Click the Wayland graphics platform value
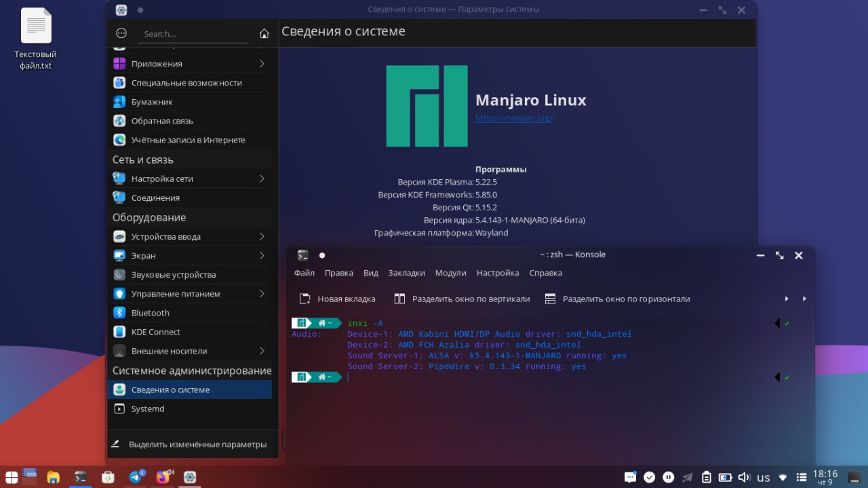This screenshot has width=868, height=488. tap(492, 233)
